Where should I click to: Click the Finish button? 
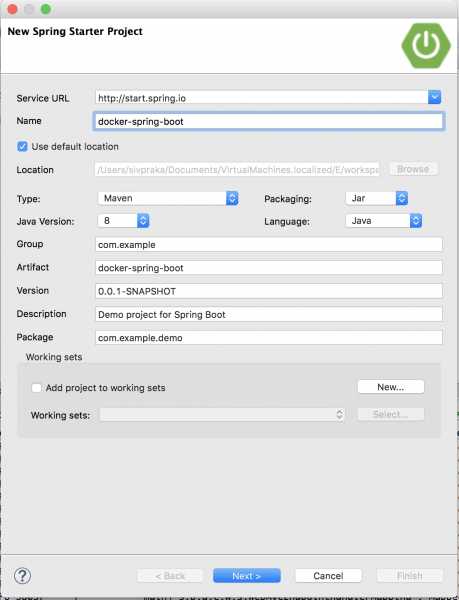click(x=410, y=576)
